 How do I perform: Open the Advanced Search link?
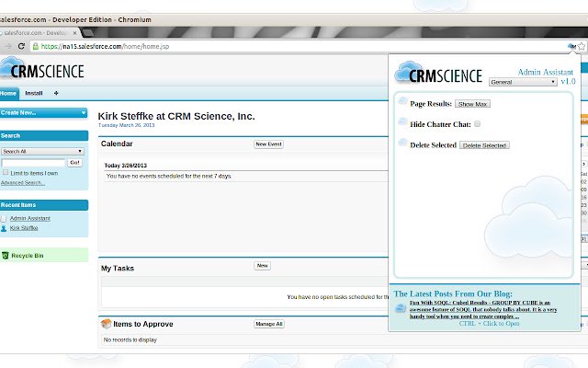[x=22, y=183]
